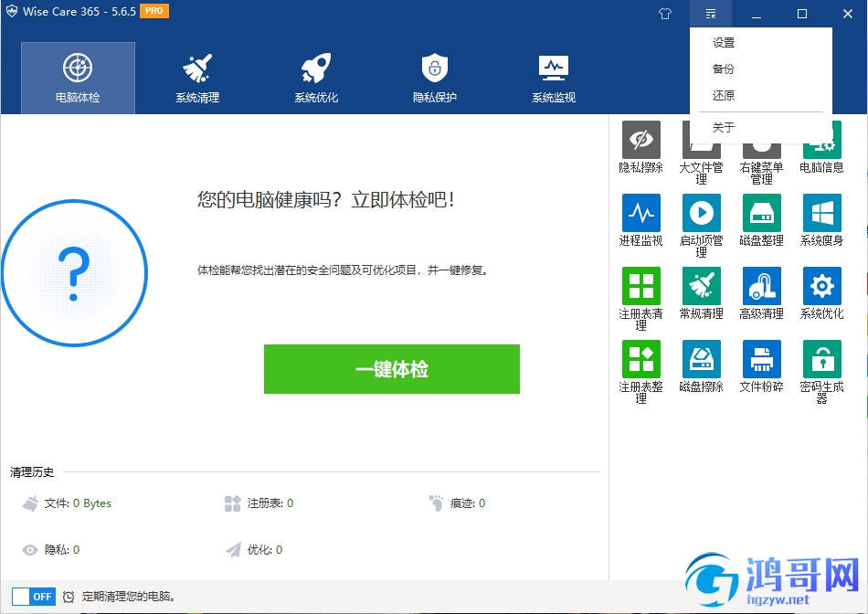The width and height of the screenshot is (868, 614).
Task: Open the 电脑体检 tab
Action: 78,78
